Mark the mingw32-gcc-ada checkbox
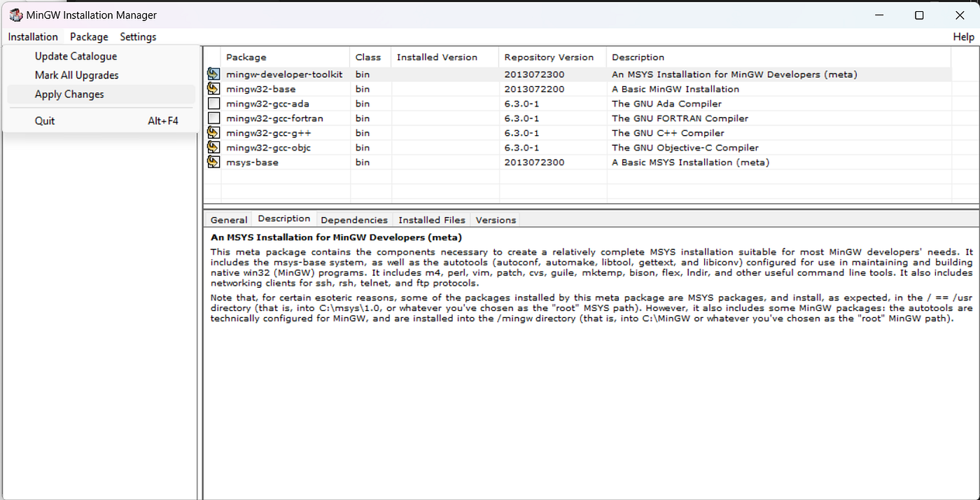This screenshot has height=500, width=980. [x=213, y=104]
